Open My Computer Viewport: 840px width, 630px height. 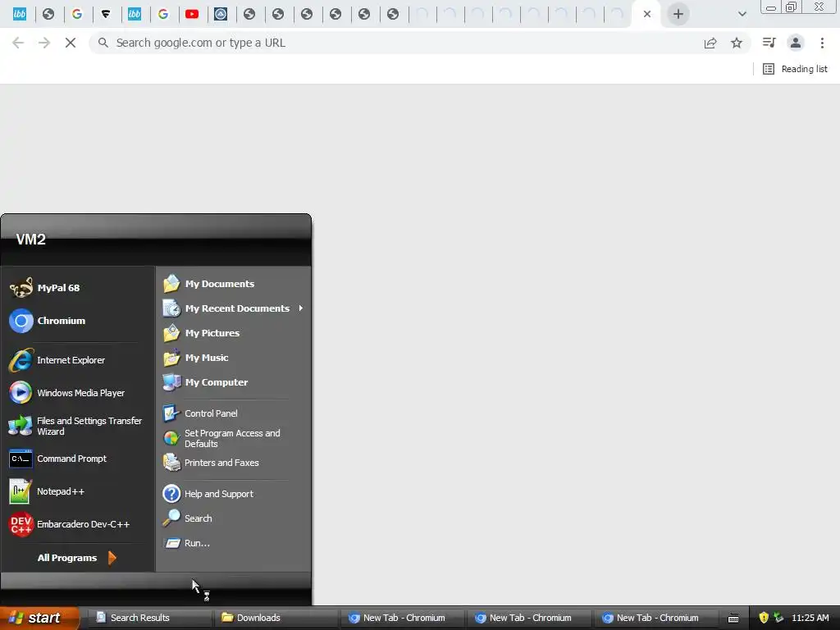coord(233,382)
